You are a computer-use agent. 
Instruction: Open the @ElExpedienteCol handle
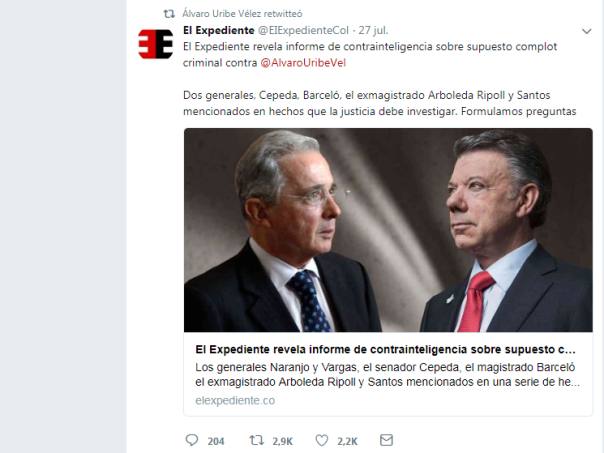303,30
